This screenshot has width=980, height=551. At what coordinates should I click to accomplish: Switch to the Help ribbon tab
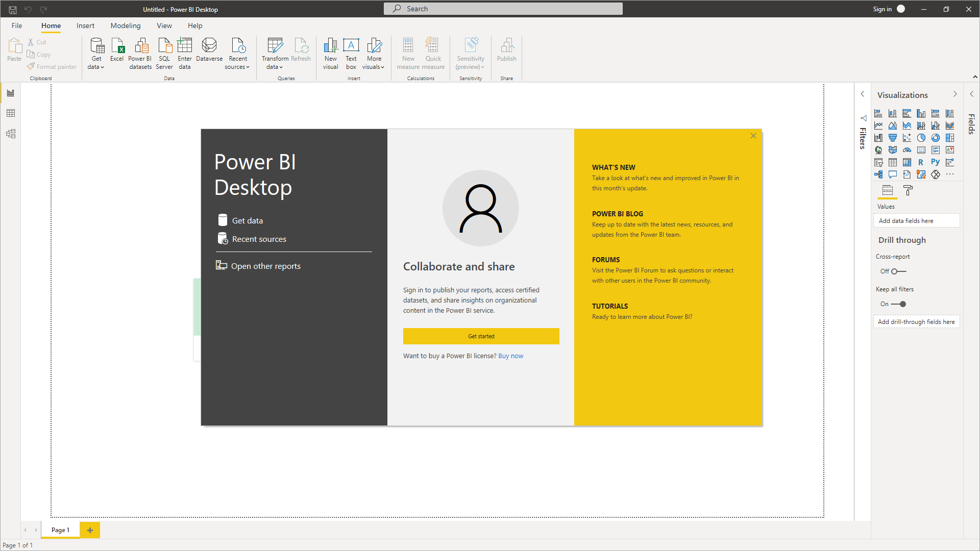(x=195, y=26)
